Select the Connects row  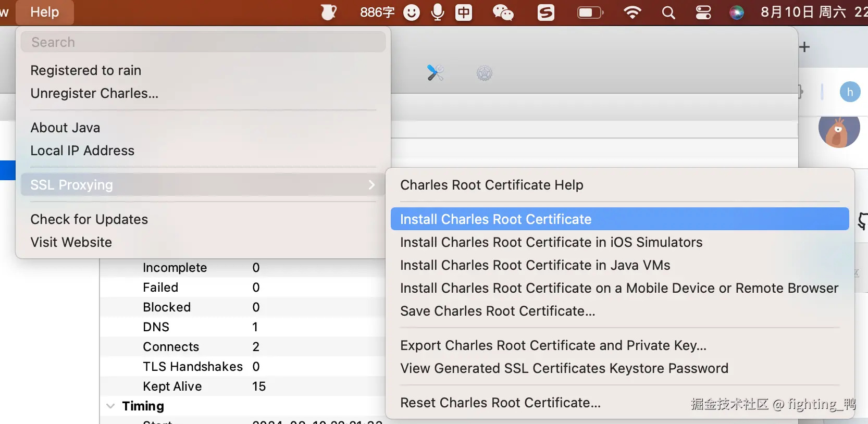tap(243, 347)
